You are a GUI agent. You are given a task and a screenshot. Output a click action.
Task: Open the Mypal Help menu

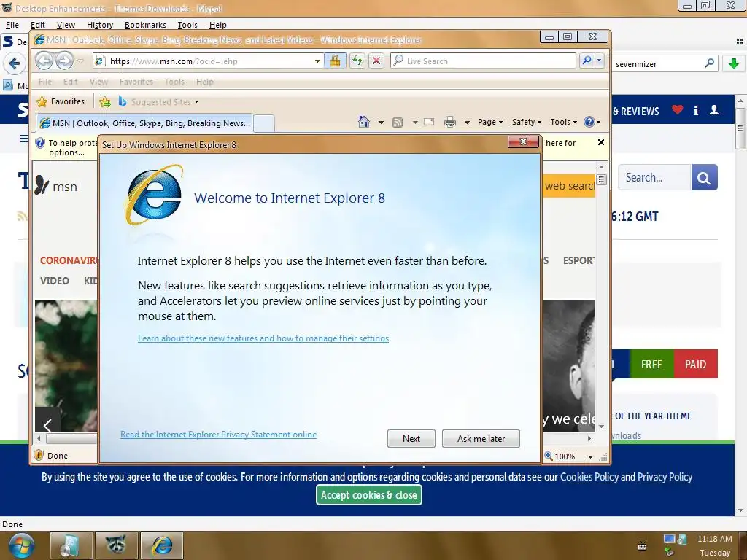point(217,25)
